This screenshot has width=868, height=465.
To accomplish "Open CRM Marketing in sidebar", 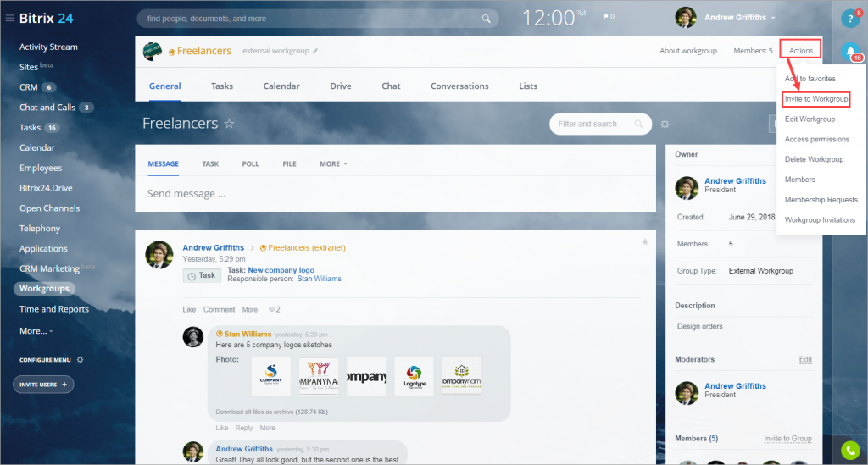I will click(x=50, y=268).
